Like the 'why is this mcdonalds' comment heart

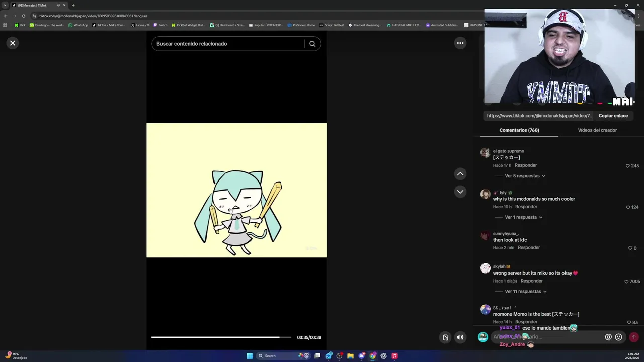[x=627, y=207]
